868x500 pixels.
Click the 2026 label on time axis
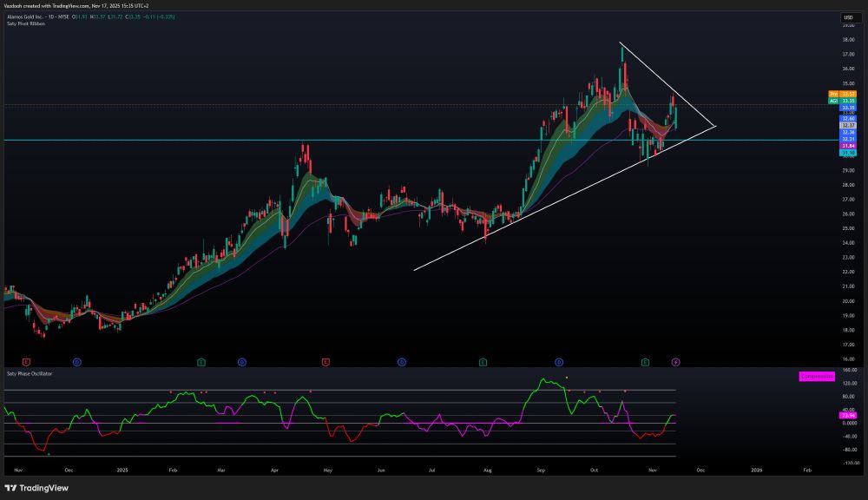click(x=756, y=470)
